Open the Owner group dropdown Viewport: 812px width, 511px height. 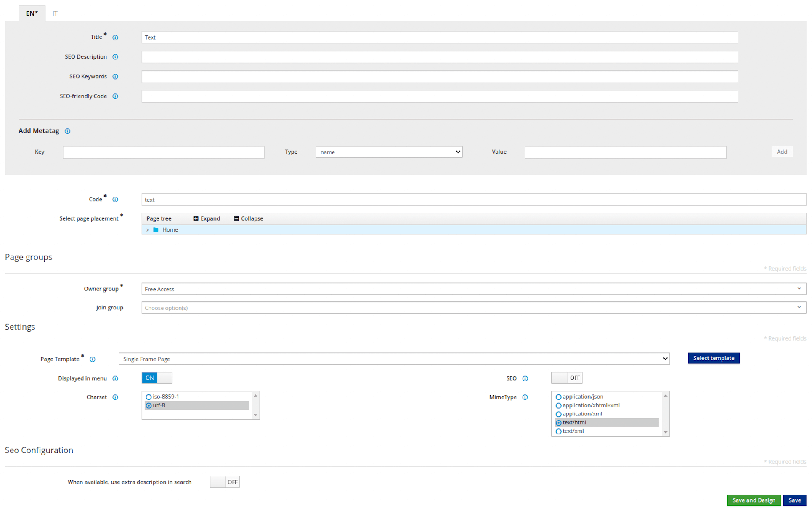click(x=473, y=289)
